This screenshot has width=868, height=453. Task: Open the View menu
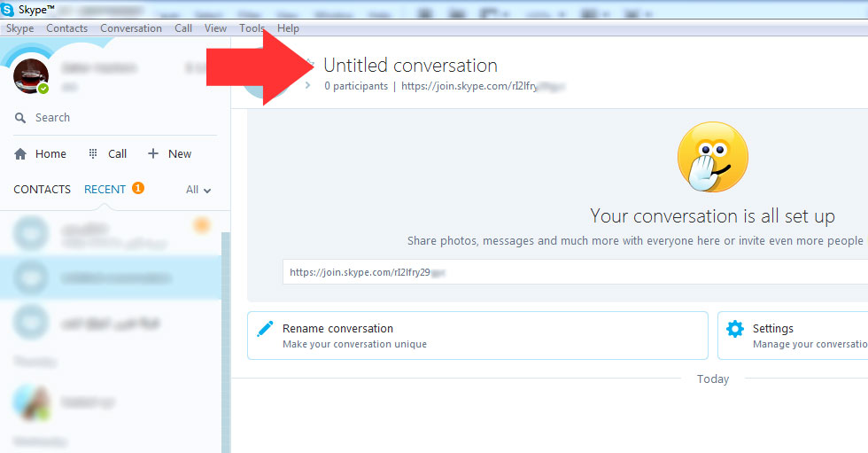(215, 28)
